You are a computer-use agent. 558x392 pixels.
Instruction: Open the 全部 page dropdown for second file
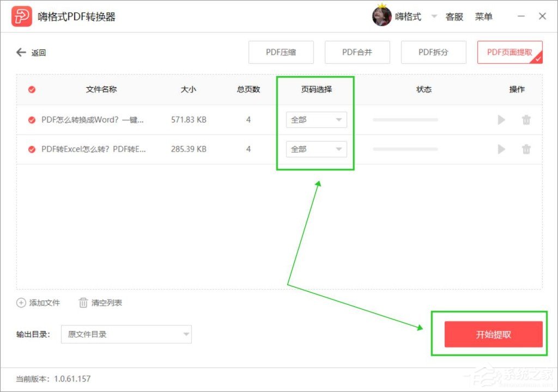pos(316,149)
